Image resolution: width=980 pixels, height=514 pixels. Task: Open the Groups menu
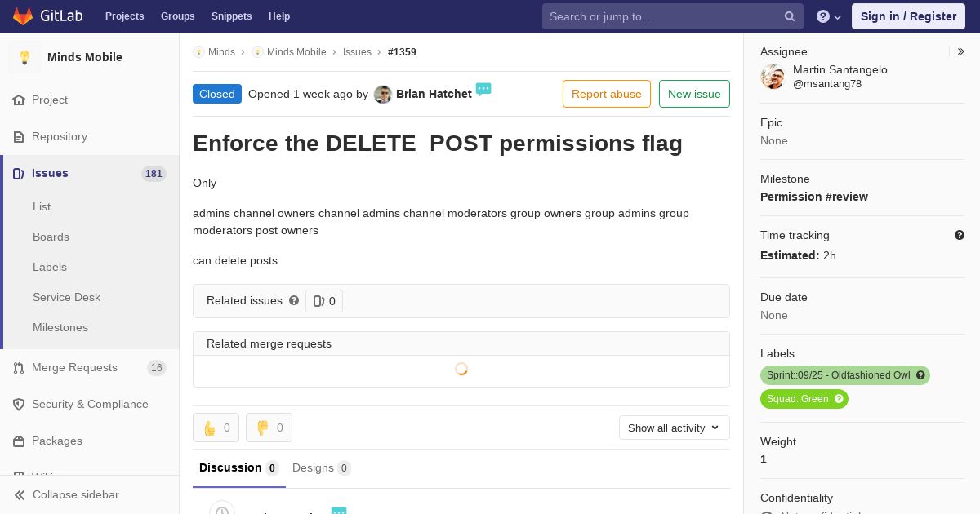[x=177, y=16]
